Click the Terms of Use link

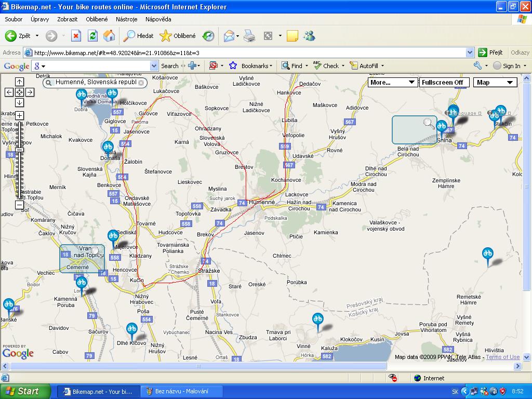coord(502,357)
